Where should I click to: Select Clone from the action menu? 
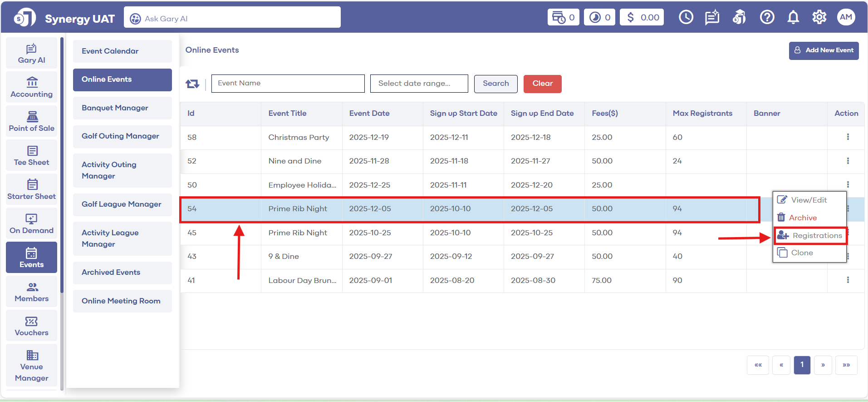801,253
